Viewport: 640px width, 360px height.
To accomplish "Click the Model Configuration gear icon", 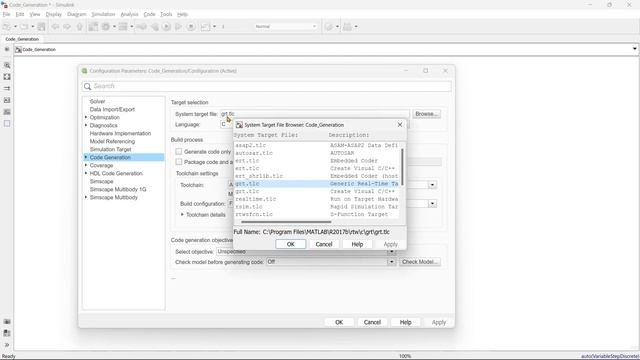I will [106, 27].
